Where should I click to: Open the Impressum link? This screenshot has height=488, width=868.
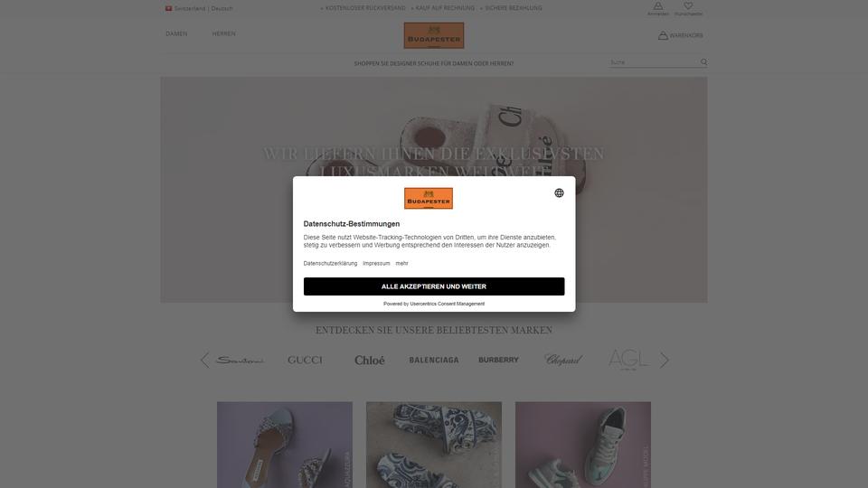click(x=376, y=263)
